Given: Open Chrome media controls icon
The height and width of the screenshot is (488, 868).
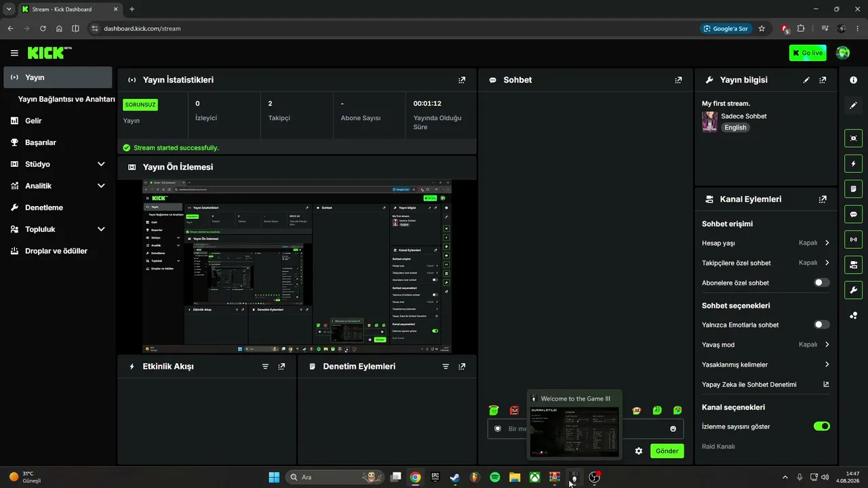Looking at the screenshot, I should [825, 28].
